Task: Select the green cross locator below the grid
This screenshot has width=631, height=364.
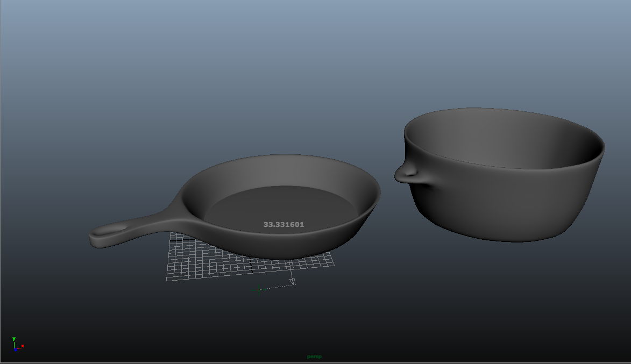Action: [x=259, y=289]
